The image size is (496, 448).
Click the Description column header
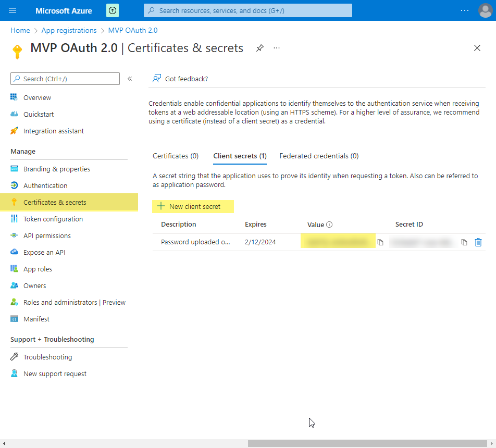[178, 225]
